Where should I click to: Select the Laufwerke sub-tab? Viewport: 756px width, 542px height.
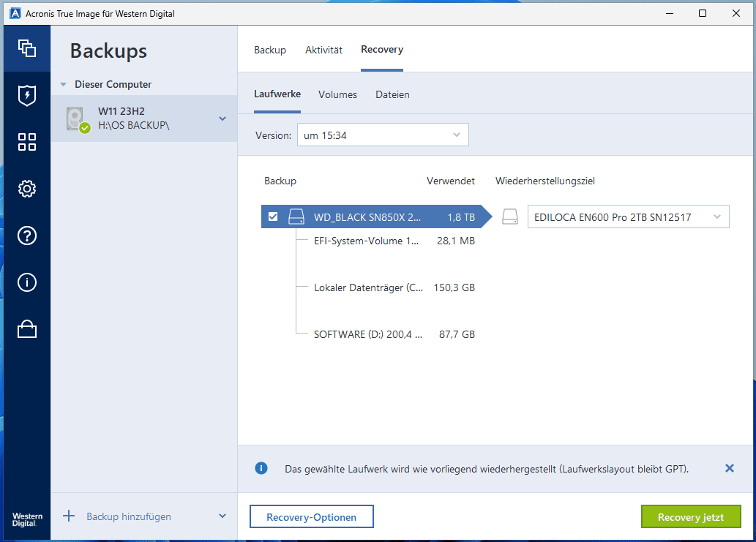pyautogui.click(x=277, y=94)
